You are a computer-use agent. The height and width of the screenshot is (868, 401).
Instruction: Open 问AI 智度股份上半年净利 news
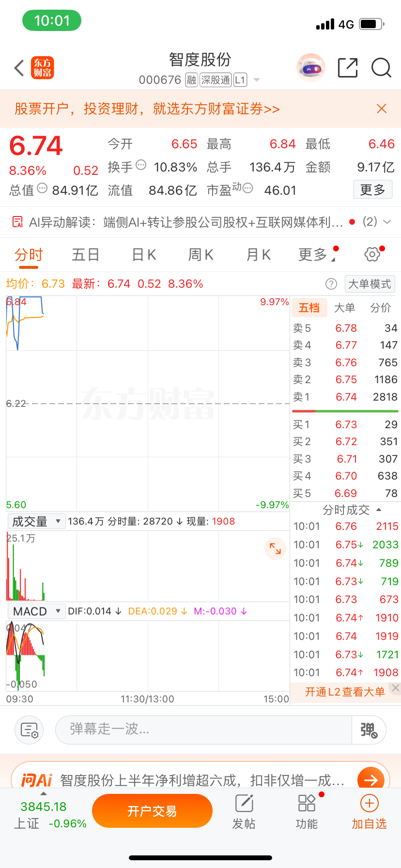tap(202, 780)
